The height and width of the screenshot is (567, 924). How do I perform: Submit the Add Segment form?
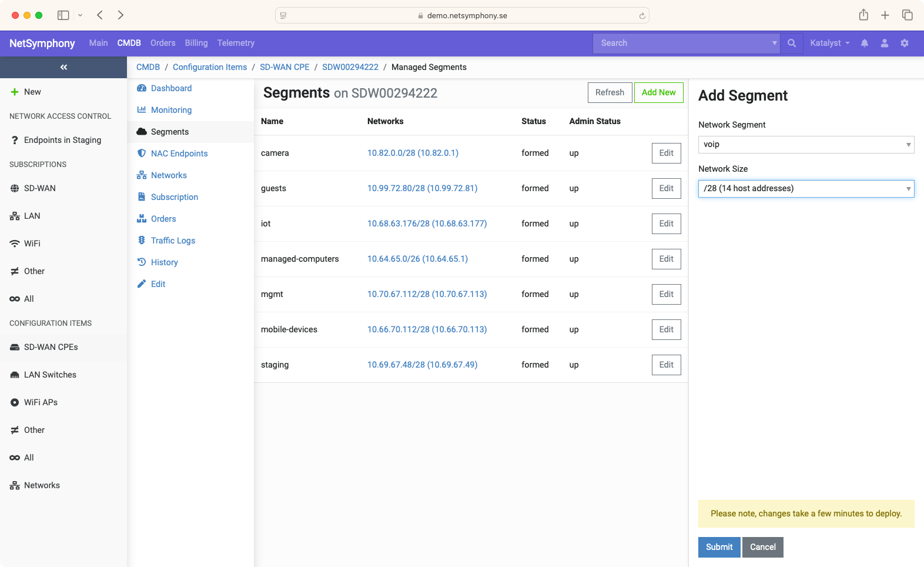click(x=719, y=547)
